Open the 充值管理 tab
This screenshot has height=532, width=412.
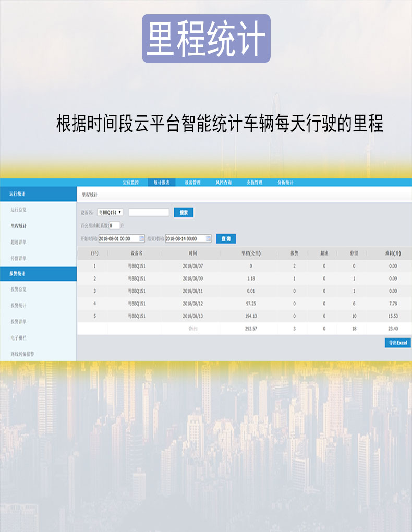tap(254, 182)
